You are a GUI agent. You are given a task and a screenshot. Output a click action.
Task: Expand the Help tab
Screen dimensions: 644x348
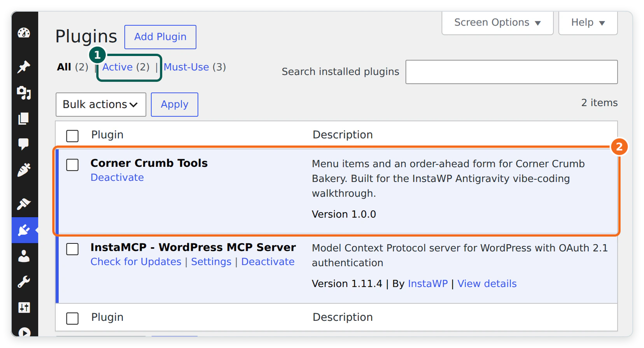point(588,23)
